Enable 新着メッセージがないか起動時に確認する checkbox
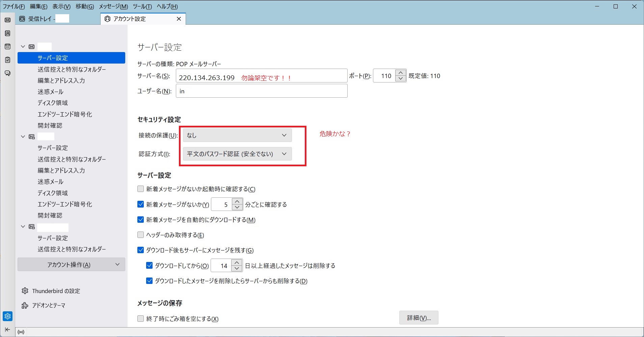 pos(141,189)
